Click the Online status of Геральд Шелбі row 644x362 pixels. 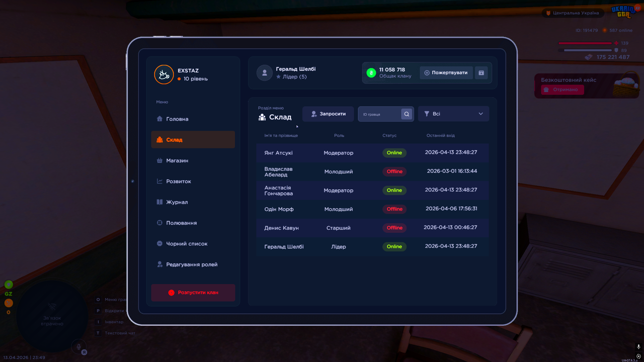pyautogui.click(x=394, y=246)
